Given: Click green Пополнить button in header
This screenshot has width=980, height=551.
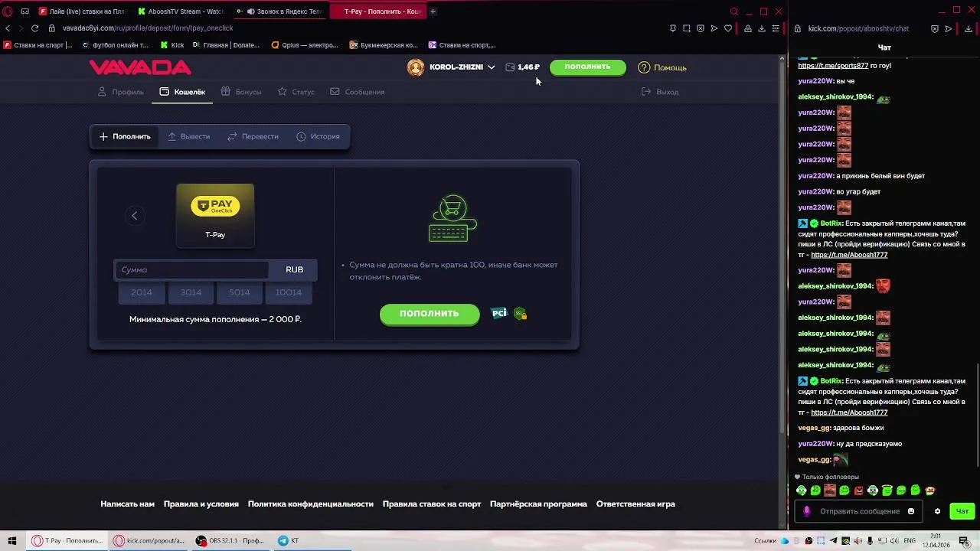Looking at the screenshot, I should pos(588,67).
